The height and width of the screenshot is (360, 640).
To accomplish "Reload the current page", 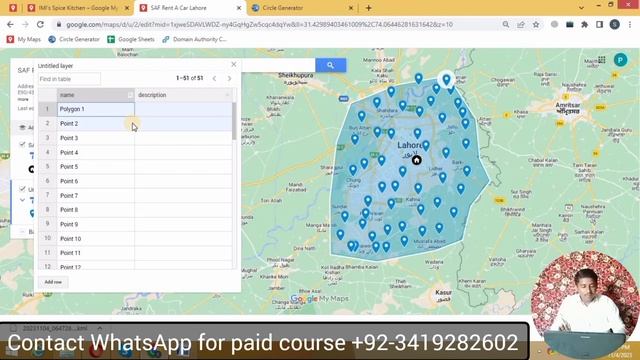I will pyautogui.click(x=40, y=24).
